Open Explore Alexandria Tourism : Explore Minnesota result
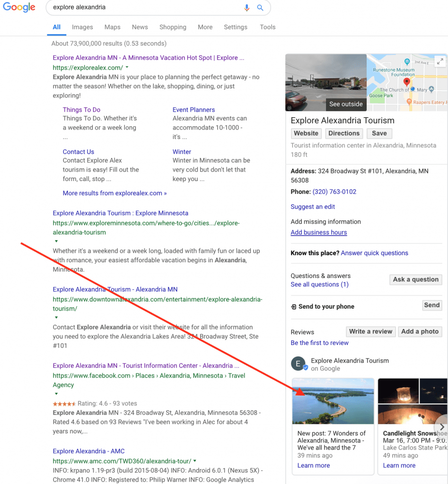The image size is (448, 484). 121,213
